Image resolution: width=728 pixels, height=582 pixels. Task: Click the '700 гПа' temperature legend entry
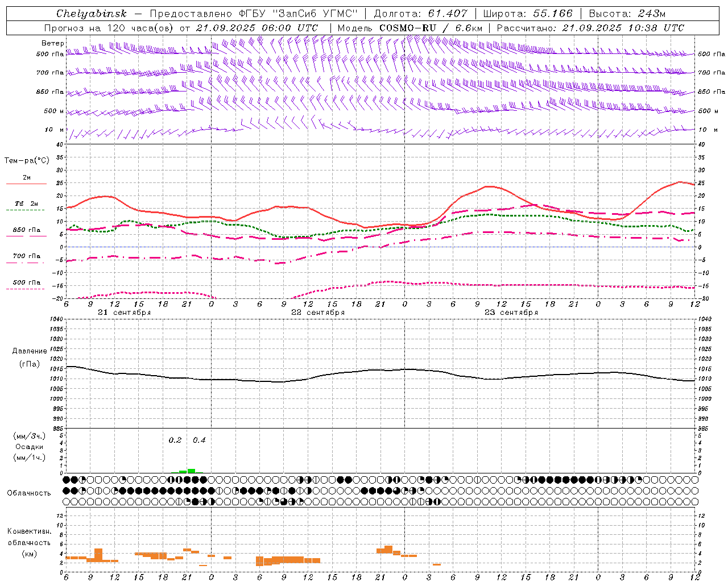click(x=27, y=256)
